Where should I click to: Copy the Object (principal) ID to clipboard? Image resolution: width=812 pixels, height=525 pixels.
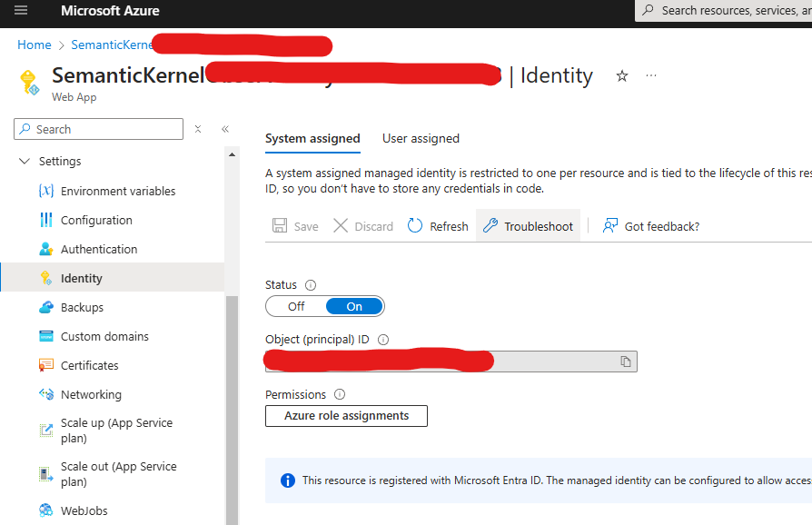point(626,362)
